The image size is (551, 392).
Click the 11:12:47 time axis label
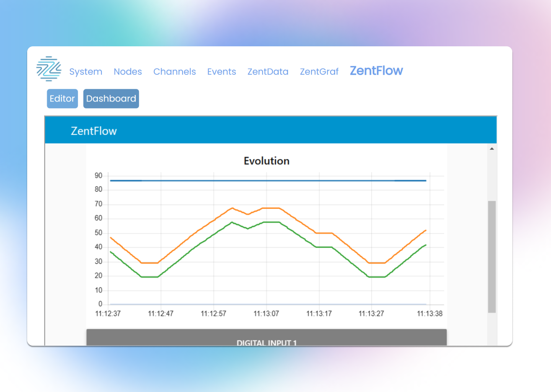[x=161, y=314]
